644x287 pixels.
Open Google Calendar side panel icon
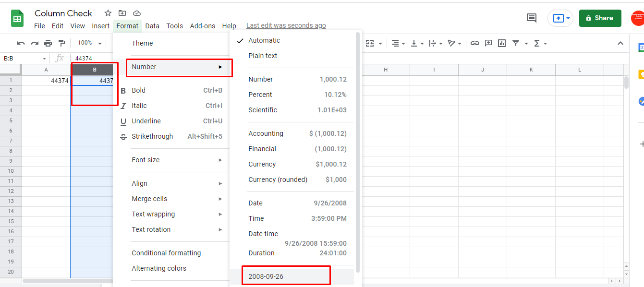coord(641,48)
